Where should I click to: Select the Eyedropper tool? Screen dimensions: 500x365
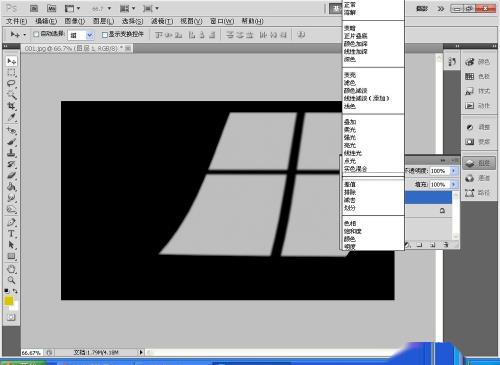point(11,117)
